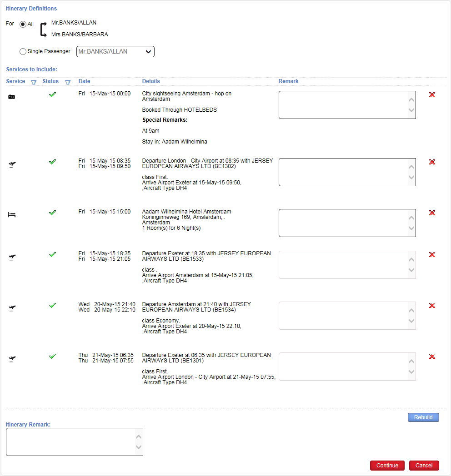The width and height of the screenshot is (451, 476).
Task: Click the green status check for flight BE1534
Action: click(52, 305)
